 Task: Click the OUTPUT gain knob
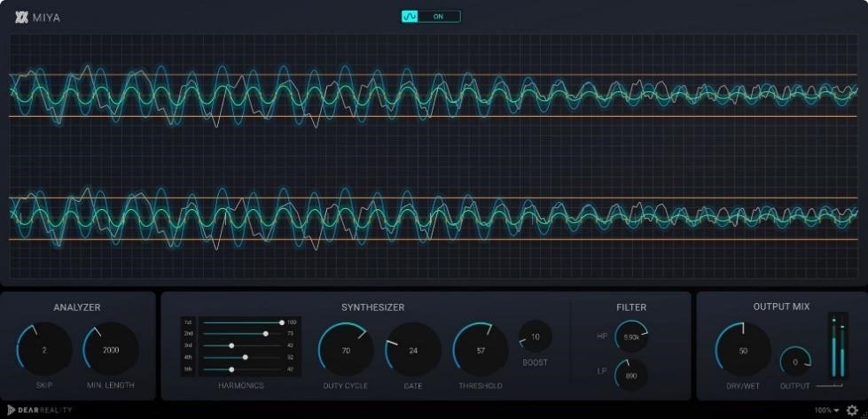[x=795, y=362]
